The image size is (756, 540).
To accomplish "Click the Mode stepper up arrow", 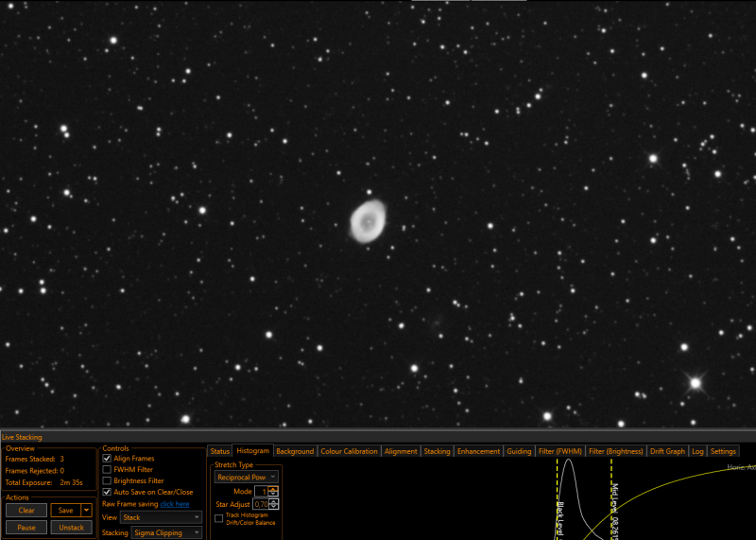I will pyautogui.click(x=273, y=489).
